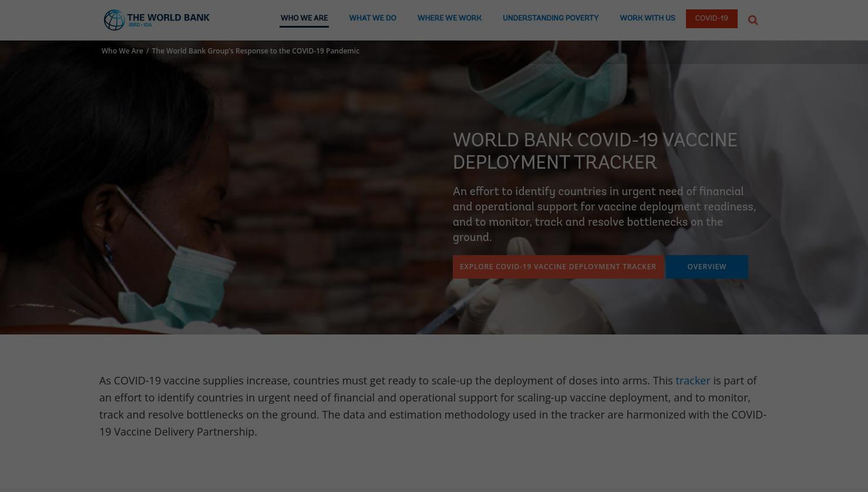Go to Who We Are breadcrumb

[x=122, y=51]
